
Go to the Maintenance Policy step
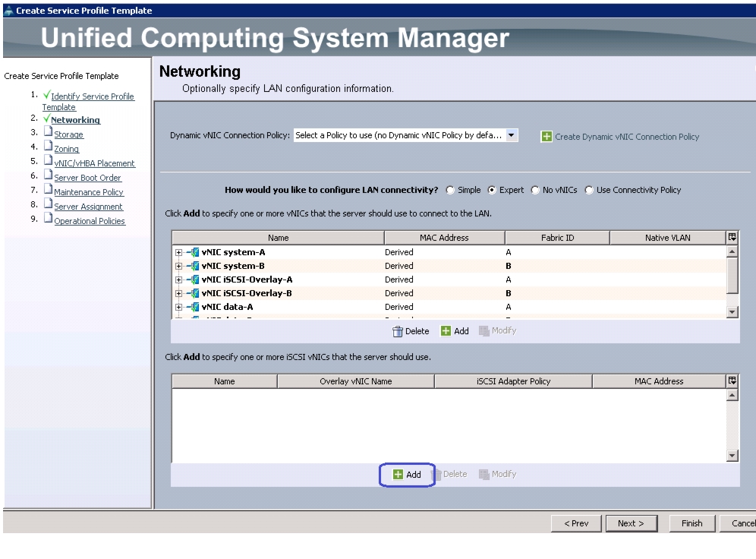[x=89, y=192]
